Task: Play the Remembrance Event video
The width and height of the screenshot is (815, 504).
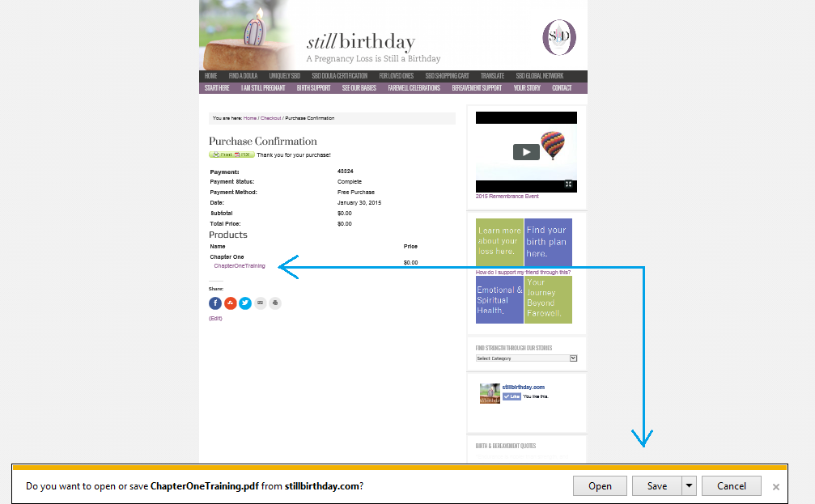Action: (526, 152)
